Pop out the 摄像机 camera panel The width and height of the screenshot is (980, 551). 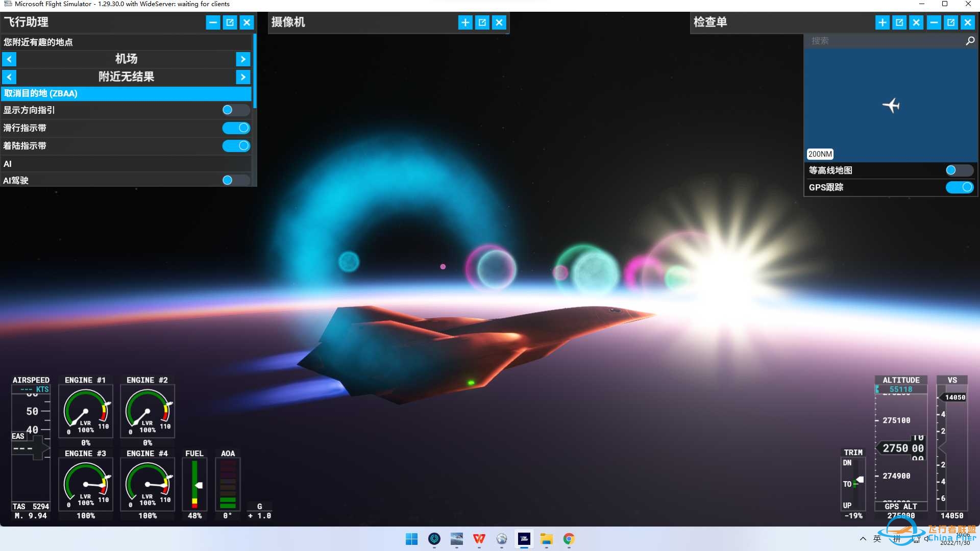pyautogui.click(x=482, y=22)
